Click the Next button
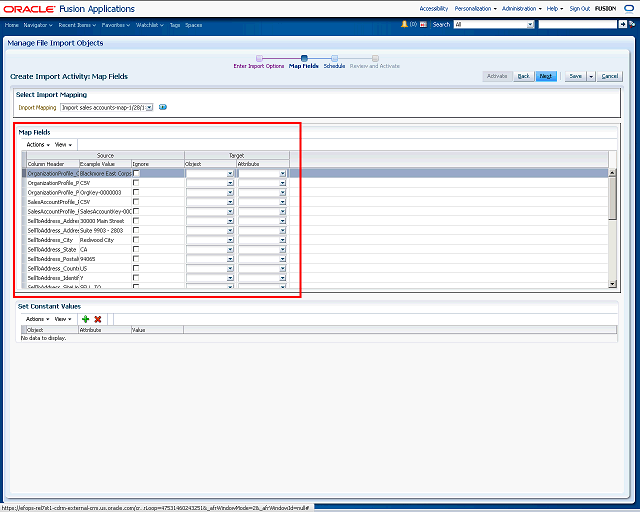The height and width of the screenshot is (512, 640). point(545,76)
